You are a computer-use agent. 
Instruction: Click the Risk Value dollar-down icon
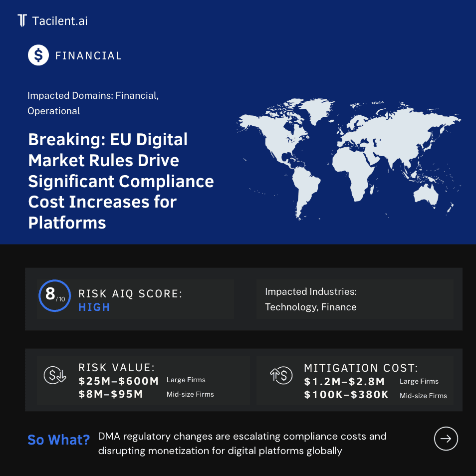click(x=55, y=375)
